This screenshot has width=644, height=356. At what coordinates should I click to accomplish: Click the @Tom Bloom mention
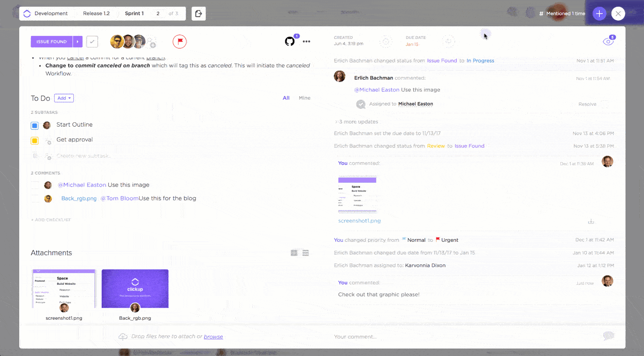(x=119, y=198)
